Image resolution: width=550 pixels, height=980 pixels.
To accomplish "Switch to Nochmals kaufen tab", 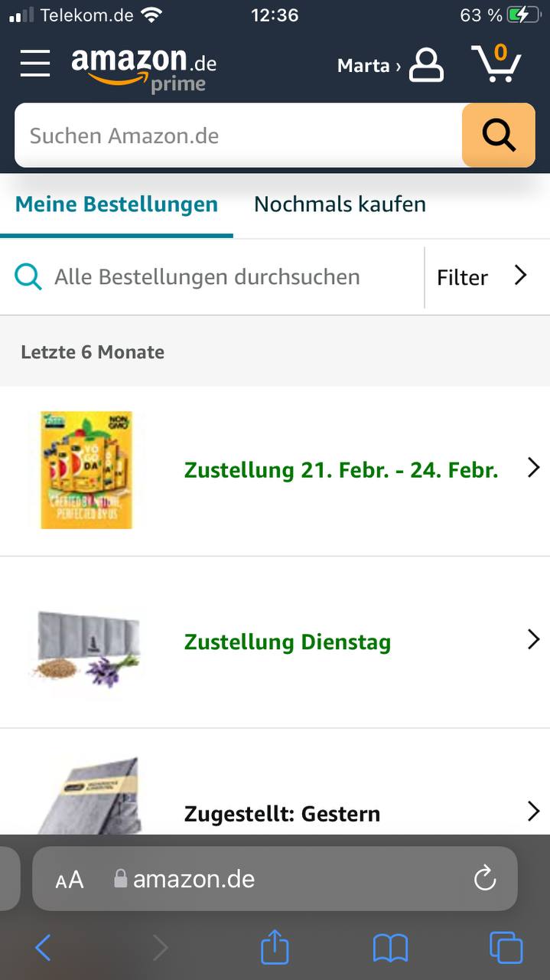I will (340, 204).
